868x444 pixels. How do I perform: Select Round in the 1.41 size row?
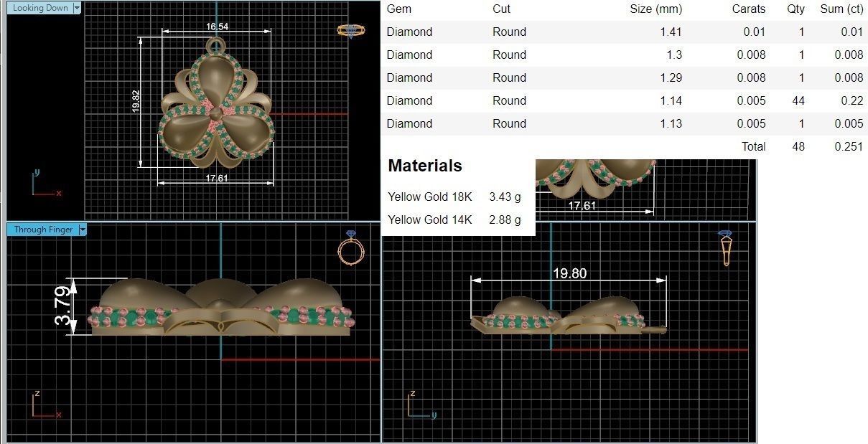[x=509, y=32]
